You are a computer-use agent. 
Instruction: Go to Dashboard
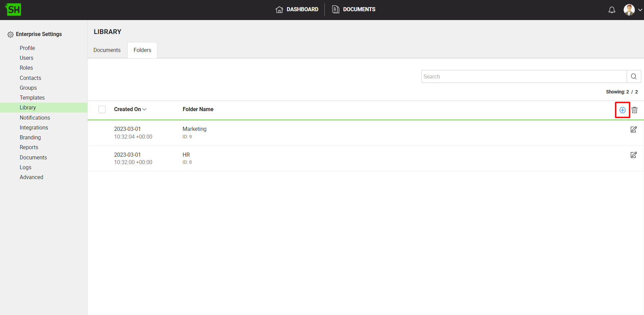[297, 10]
